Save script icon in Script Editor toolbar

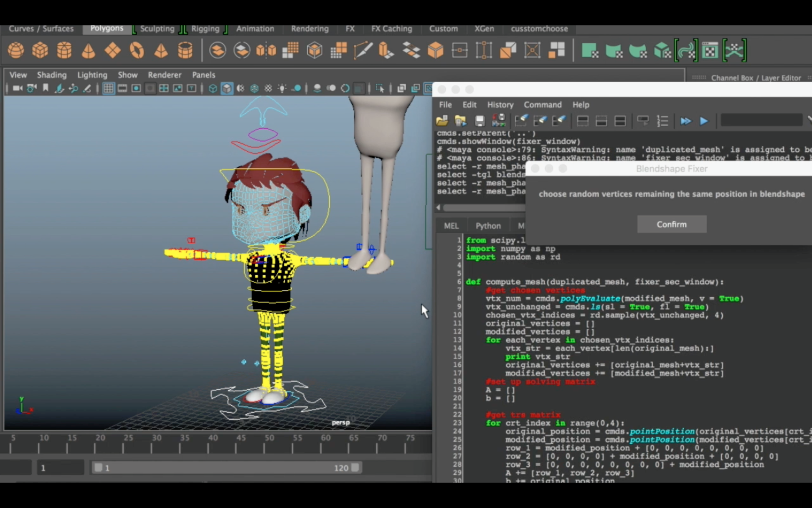tap(480, 121)
